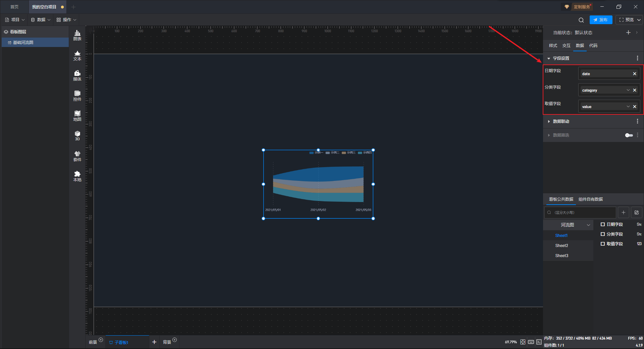Switch to 看板公共数据 tab
The width and height of the screenshot is (644, 349).
point(561,199)
